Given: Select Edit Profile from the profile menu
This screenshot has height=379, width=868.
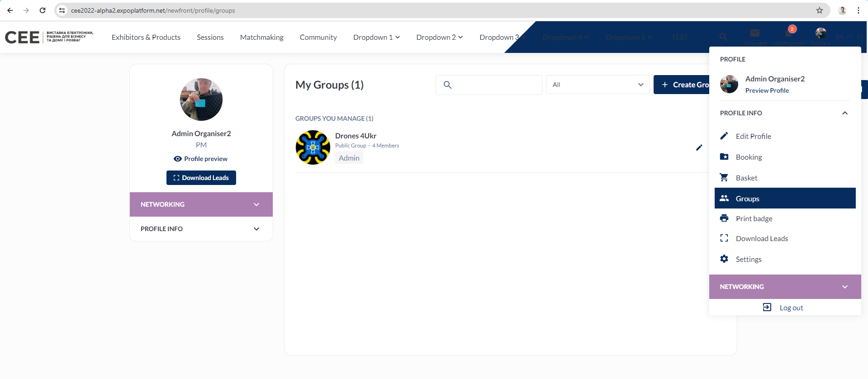Looking at the screenshot, I should click(753, 136).
